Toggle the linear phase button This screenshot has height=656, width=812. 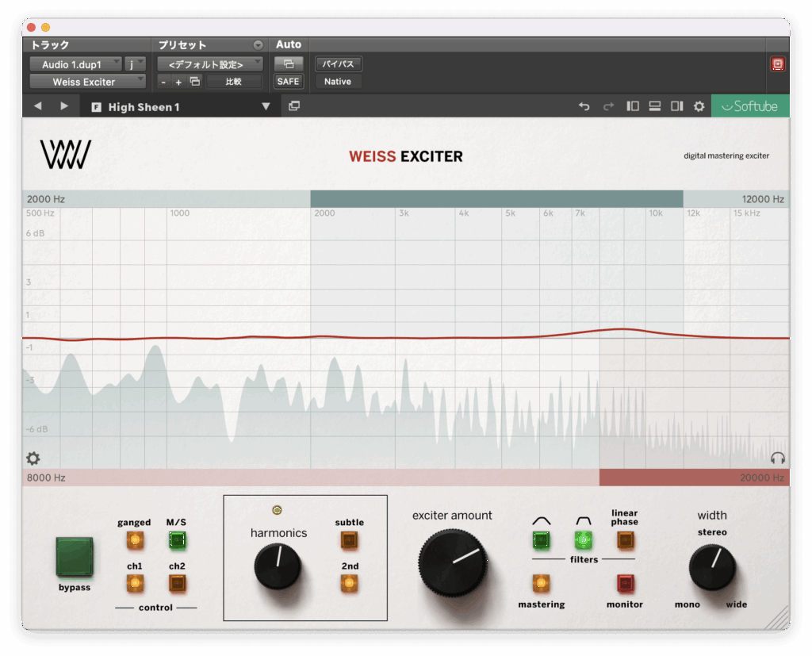[625, 540]
